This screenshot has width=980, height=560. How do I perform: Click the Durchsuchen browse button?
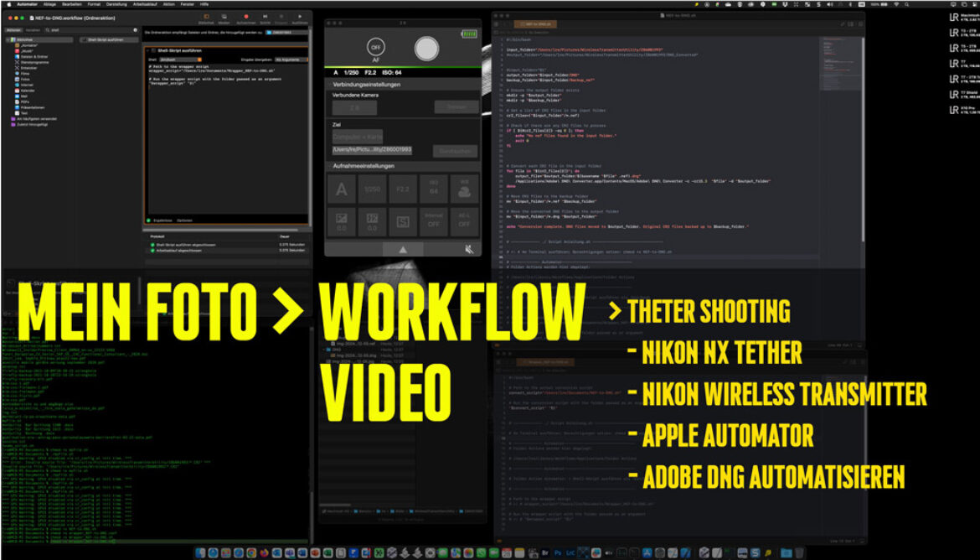tap(455, 151)
